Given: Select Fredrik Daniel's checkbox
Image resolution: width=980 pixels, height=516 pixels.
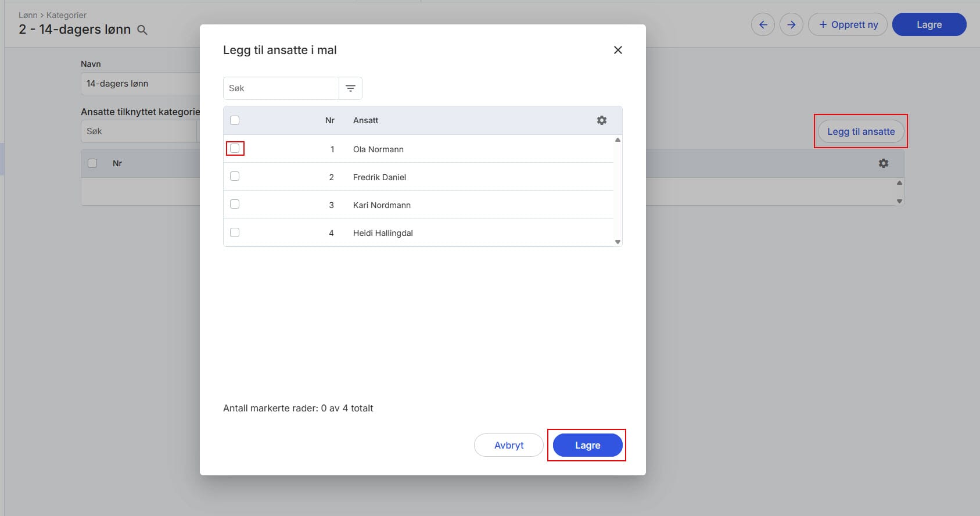Looking at the screenshot, I should pos(235,177).
